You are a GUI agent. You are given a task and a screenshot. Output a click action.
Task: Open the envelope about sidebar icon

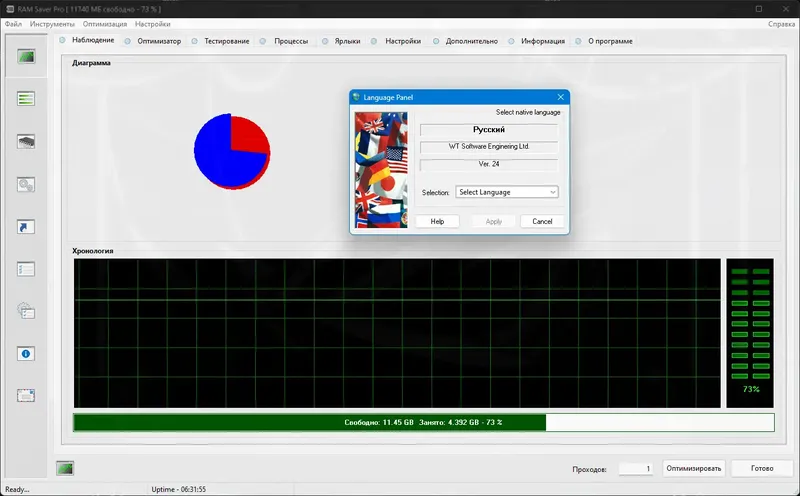(26, 395)
